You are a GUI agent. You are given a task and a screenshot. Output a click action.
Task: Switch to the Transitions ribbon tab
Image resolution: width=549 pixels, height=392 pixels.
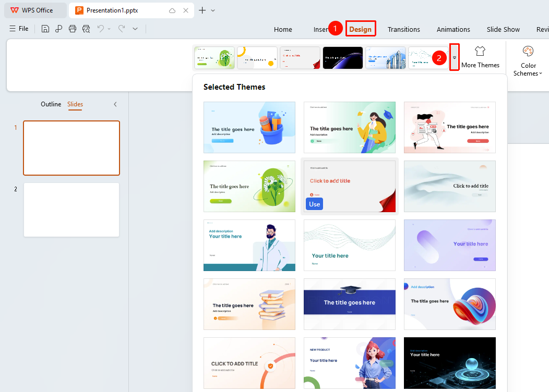pos(404,29)
